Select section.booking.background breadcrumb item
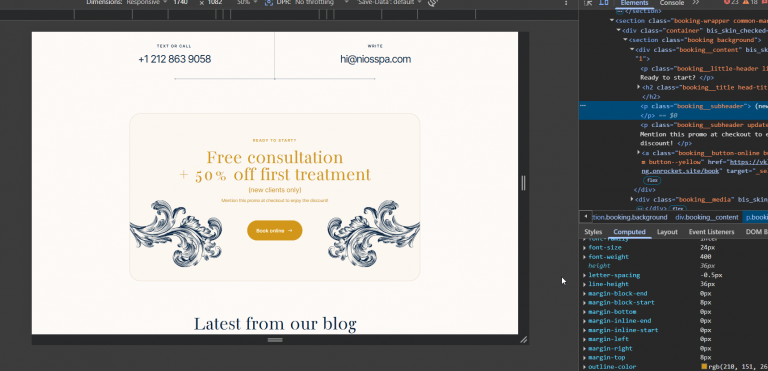Viewport: 768px width, 371px height. 630,217
